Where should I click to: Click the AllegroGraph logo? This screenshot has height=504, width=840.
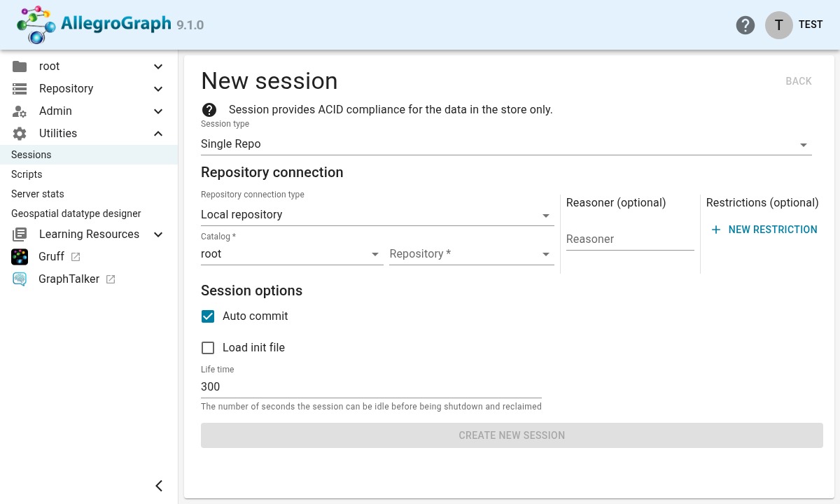coord(94,24)
